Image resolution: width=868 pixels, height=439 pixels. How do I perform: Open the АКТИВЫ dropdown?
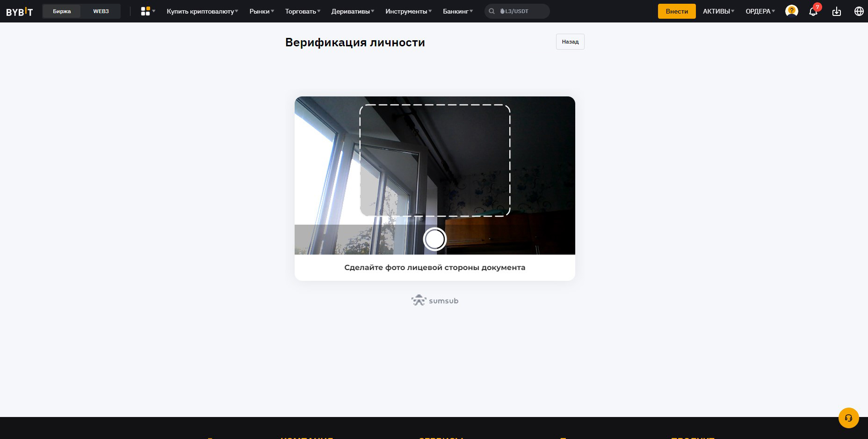tap(718, 11)
